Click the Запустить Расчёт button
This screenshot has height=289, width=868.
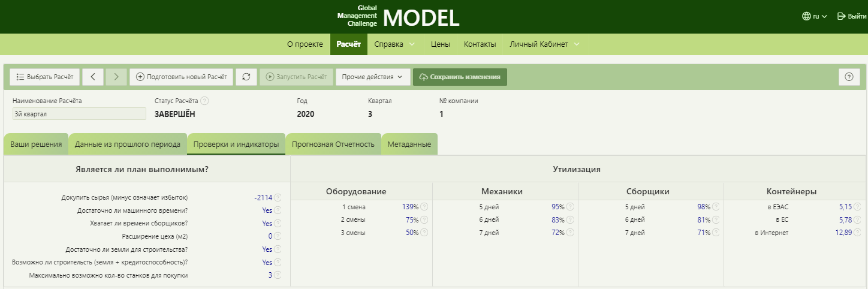click(x=296, y=77)
